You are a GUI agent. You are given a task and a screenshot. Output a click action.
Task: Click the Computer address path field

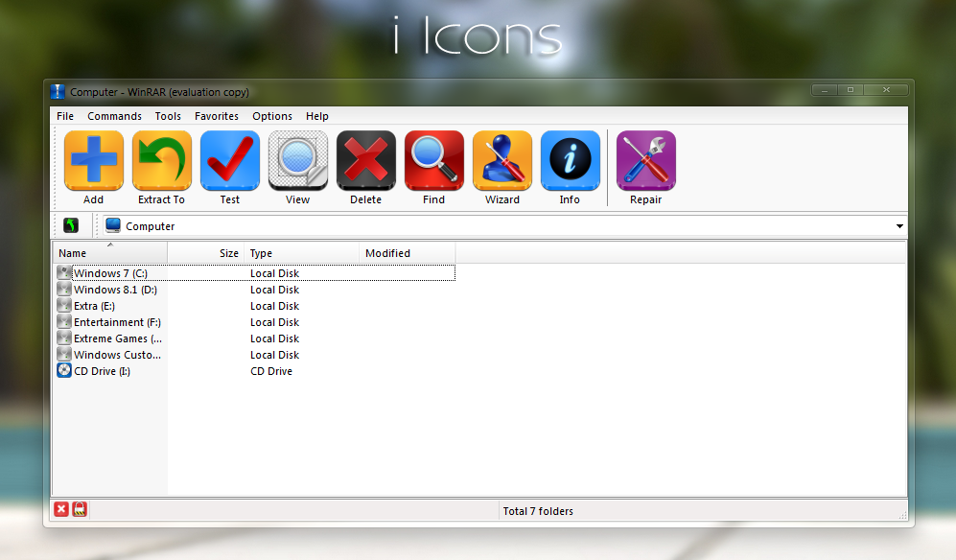point(503,226)
